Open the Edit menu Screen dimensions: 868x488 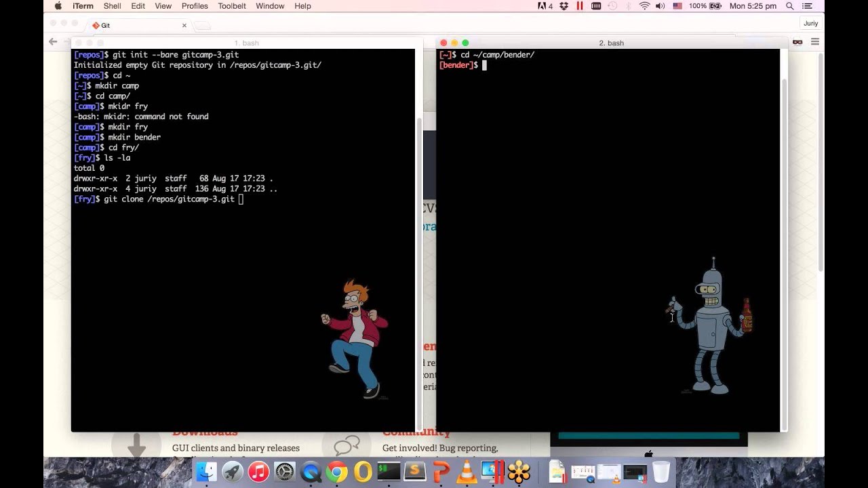point(138,6)
